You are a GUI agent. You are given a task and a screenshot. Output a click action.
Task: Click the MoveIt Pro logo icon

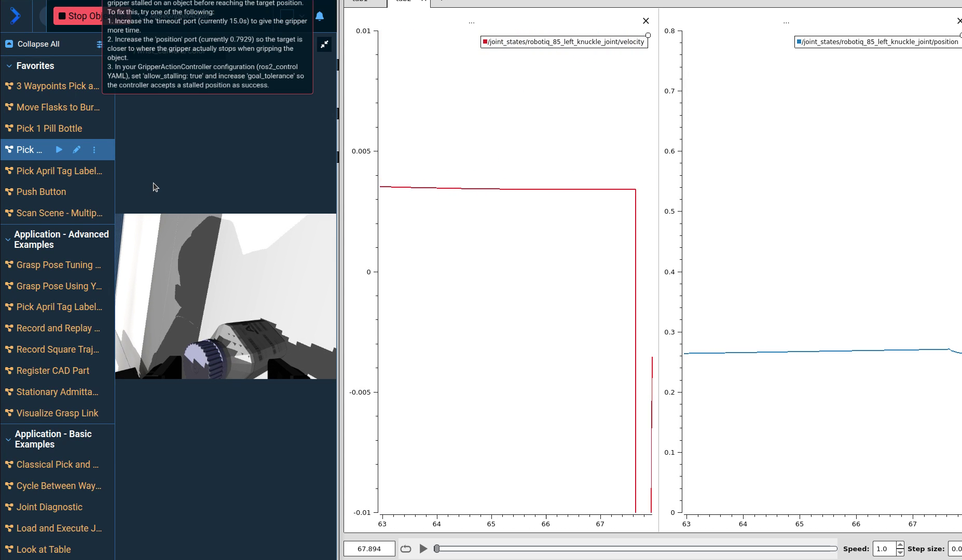coord(15,16)
